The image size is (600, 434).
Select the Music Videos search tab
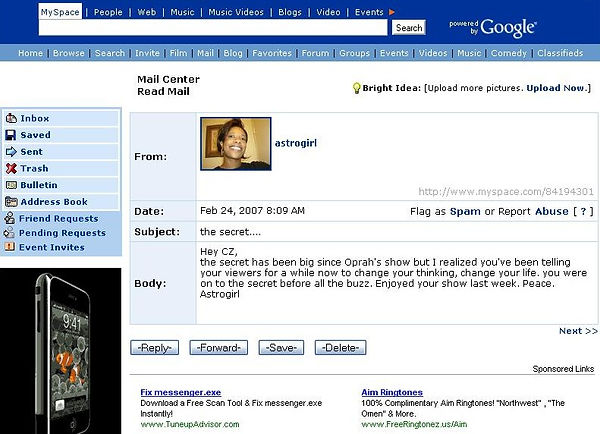click(236, 12)
